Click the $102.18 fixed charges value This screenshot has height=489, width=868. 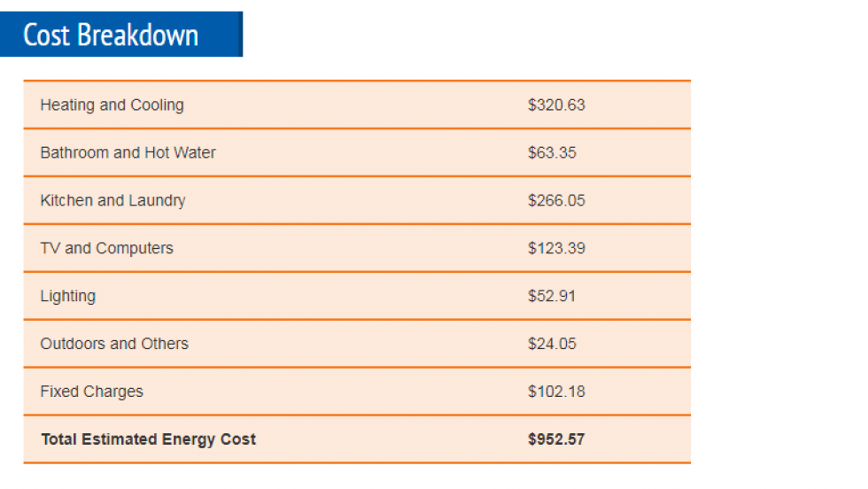coord(556,392)
